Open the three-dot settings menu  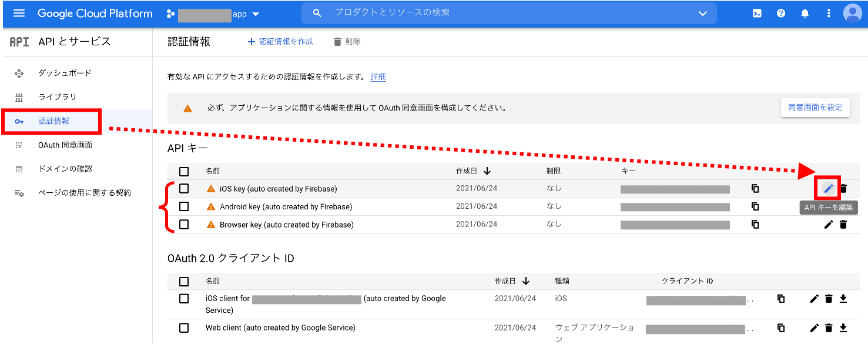coord(829,13)
